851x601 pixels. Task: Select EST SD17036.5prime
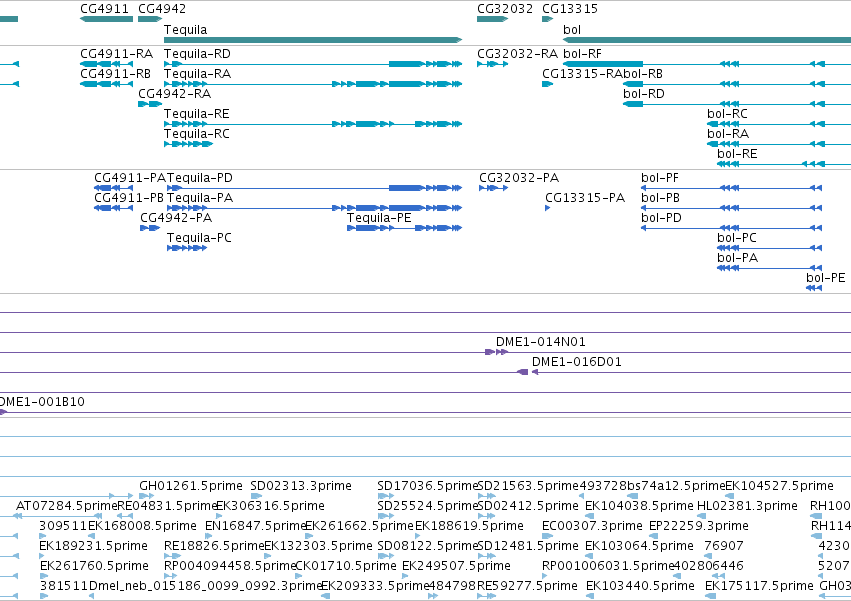coord(386,496)
